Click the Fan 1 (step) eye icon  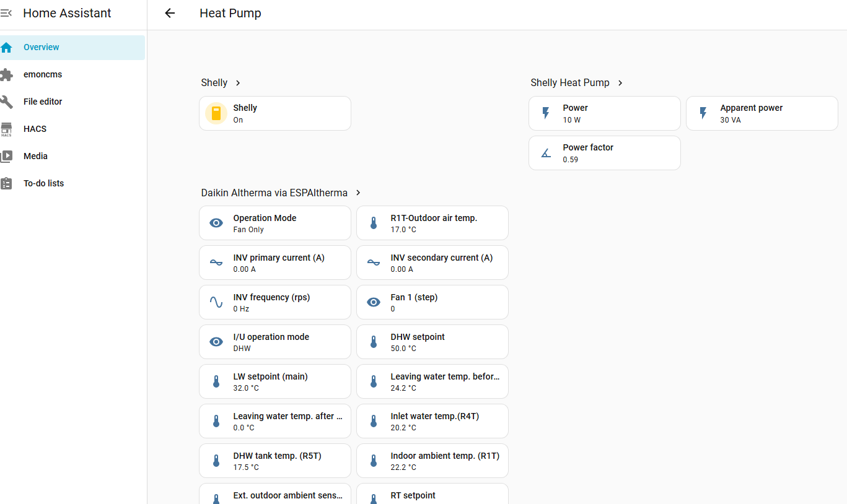click(374, 303)
